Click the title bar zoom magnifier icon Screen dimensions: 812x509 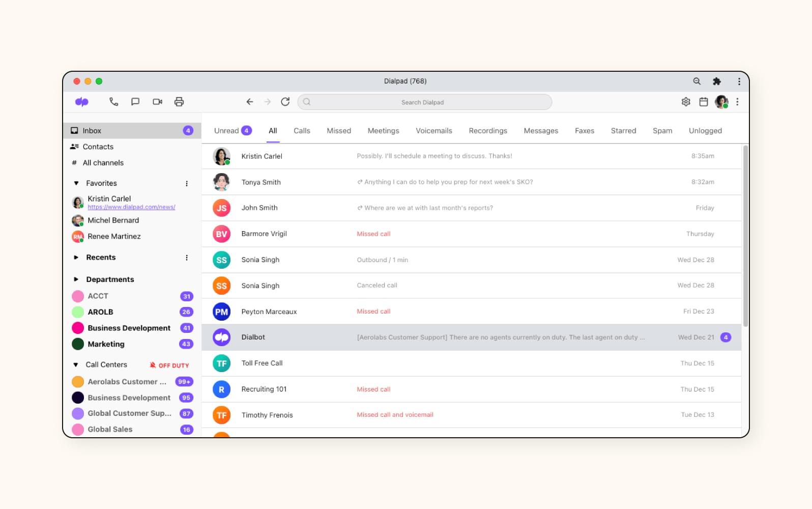tap(697, 81)
